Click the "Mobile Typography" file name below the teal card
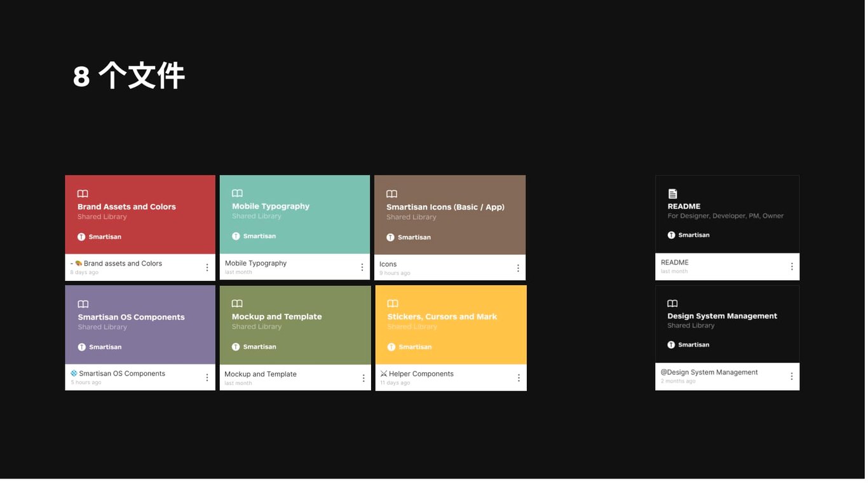The height and width of the screenshot is (488, 868). (x=256, y=263)
